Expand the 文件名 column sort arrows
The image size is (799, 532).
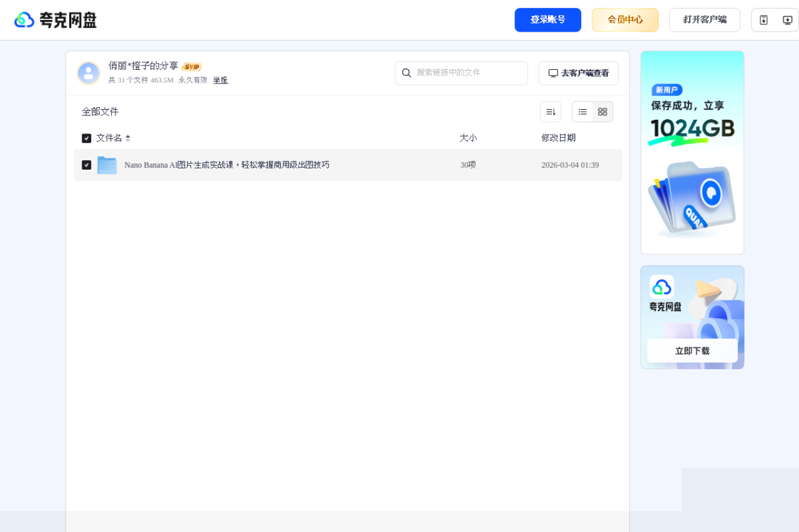[128, 138]
